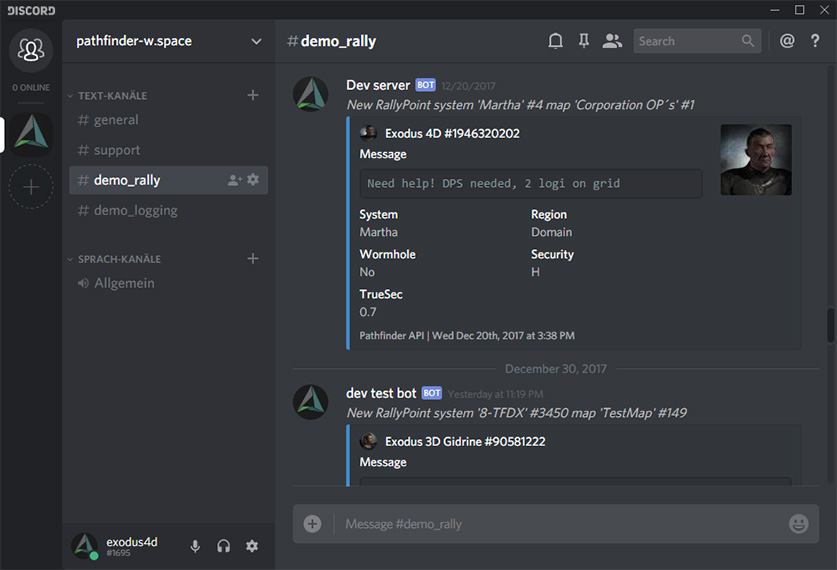The width and height of the screenshot is (837, 570).
Task: Open the help question mark icon
Action: pyautogui.click(x=815, y=41)
